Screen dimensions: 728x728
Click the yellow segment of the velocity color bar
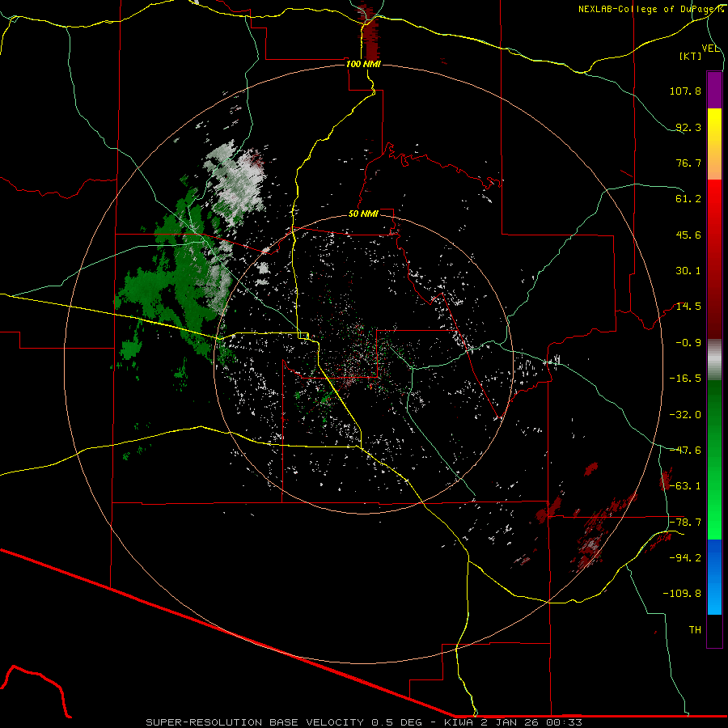pyautogui.click(x=714, y=125)
